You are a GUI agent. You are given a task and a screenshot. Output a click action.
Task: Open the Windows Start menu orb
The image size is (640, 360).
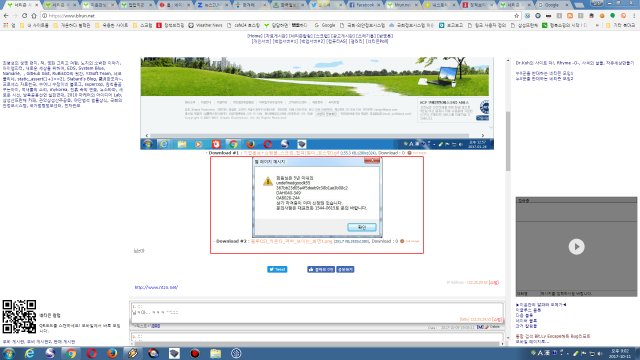click(x=9, y=353)
